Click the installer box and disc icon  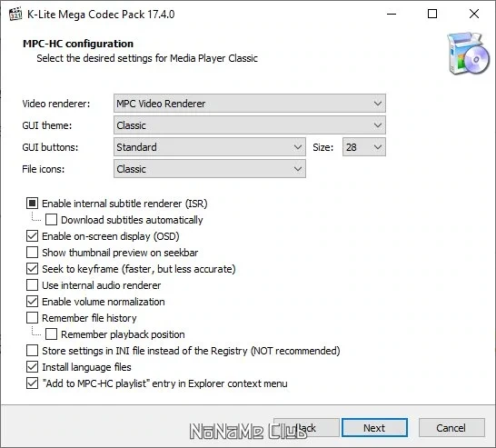point(469,53)
